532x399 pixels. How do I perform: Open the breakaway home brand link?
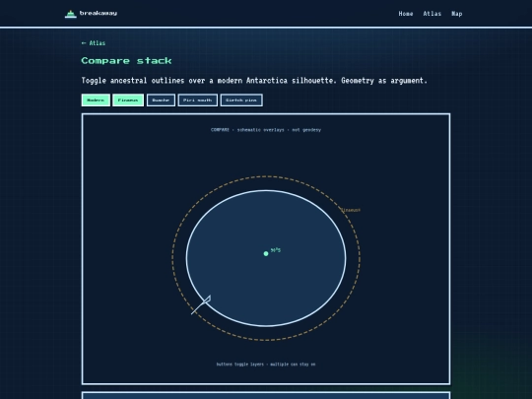(x=91, y=14)
